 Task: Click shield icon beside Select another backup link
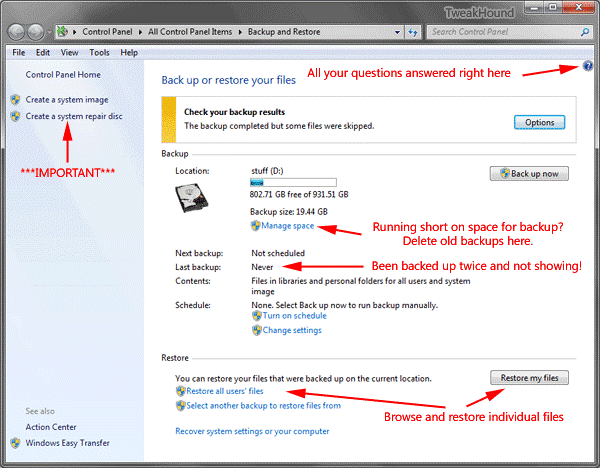coord(180,406)
